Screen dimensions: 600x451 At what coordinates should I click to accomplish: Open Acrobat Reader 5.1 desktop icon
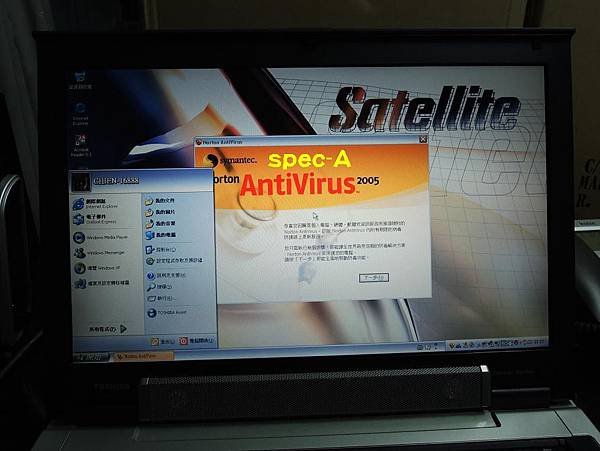pos(81,146)
